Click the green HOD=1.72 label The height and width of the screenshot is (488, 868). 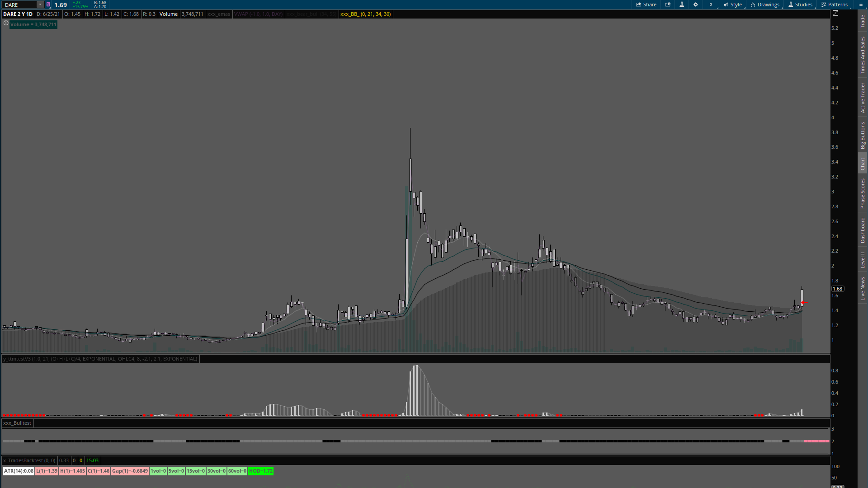pos(261,471)
